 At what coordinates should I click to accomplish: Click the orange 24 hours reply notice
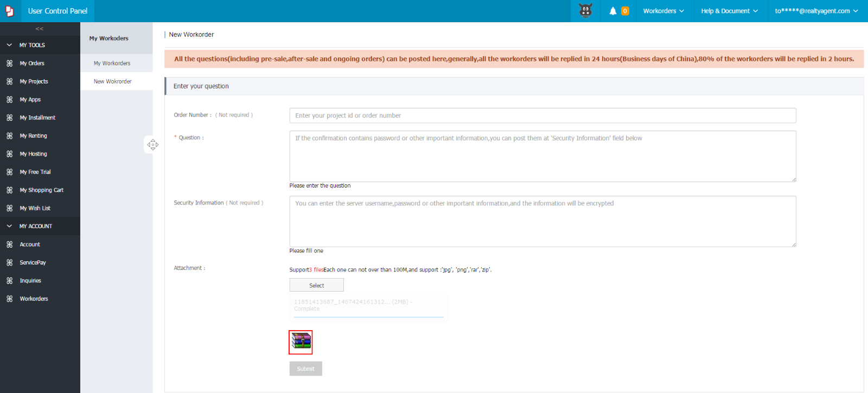pos(514,59)
